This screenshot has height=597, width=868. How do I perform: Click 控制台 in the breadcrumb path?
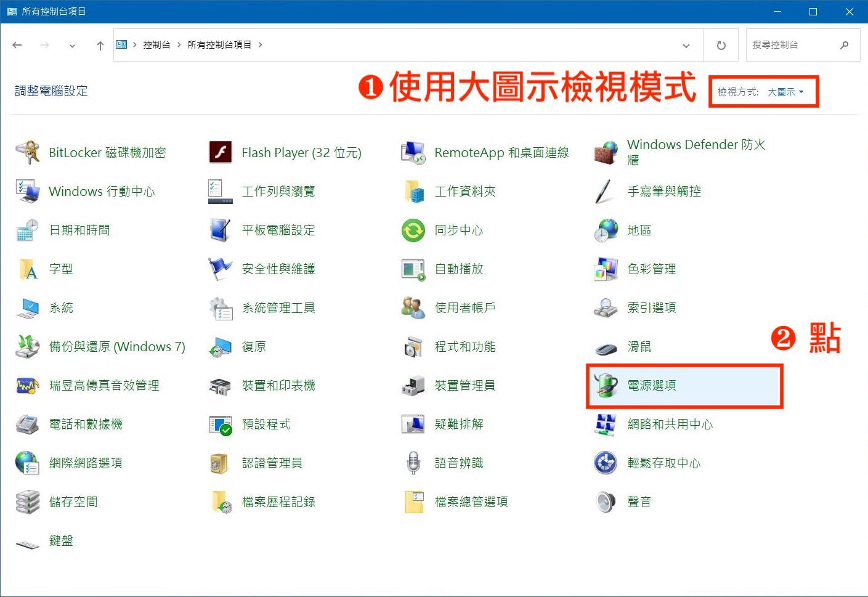point(156,45)
